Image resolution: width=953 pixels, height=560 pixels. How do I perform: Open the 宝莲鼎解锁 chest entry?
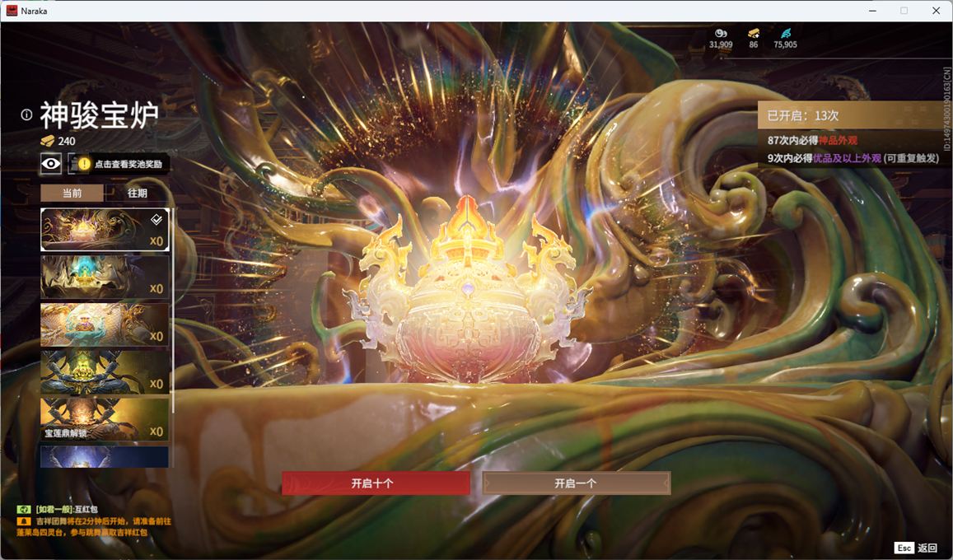(x=105, y=419)
